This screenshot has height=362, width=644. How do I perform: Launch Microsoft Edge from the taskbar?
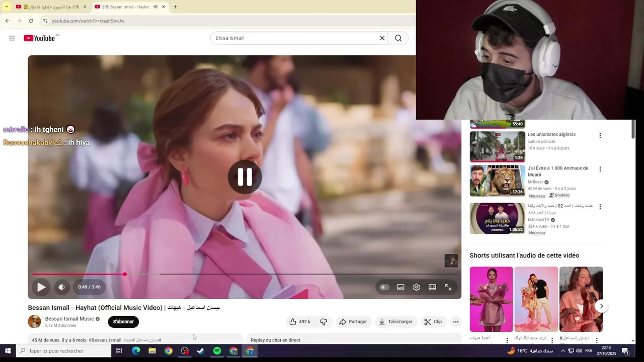[x=136, y=351]
